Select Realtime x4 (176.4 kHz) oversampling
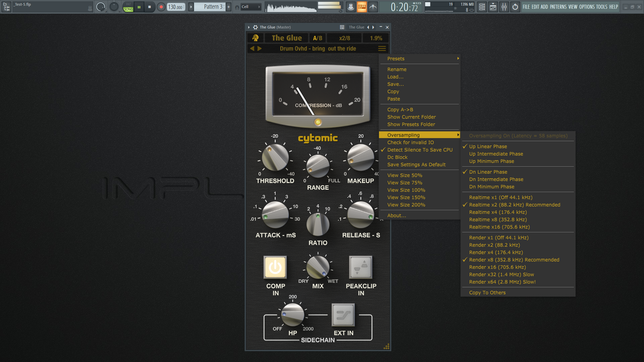Screen dimensions: 644x362 click(x=498, y=212)
